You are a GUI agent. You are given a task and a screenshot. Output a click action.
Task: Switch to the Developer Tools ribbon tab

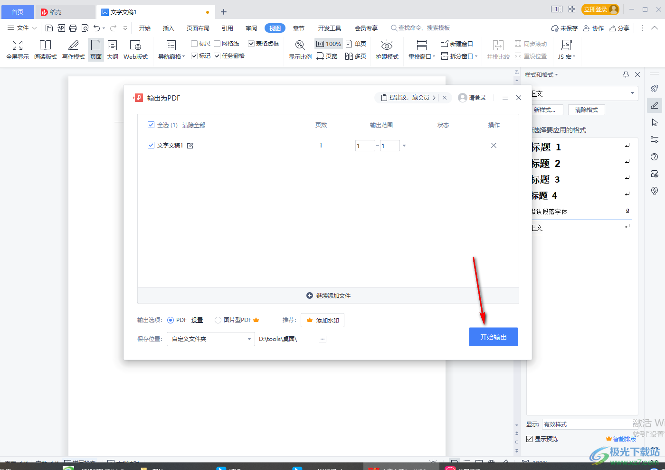(x=330, y=28)
